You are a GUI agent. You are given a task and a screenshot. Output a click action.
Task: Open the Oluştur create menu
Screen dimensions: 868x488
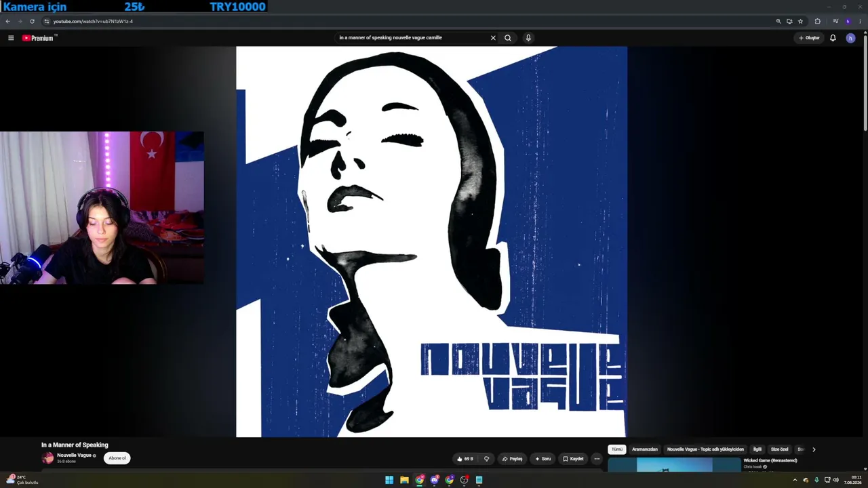[x=810, y=38]
